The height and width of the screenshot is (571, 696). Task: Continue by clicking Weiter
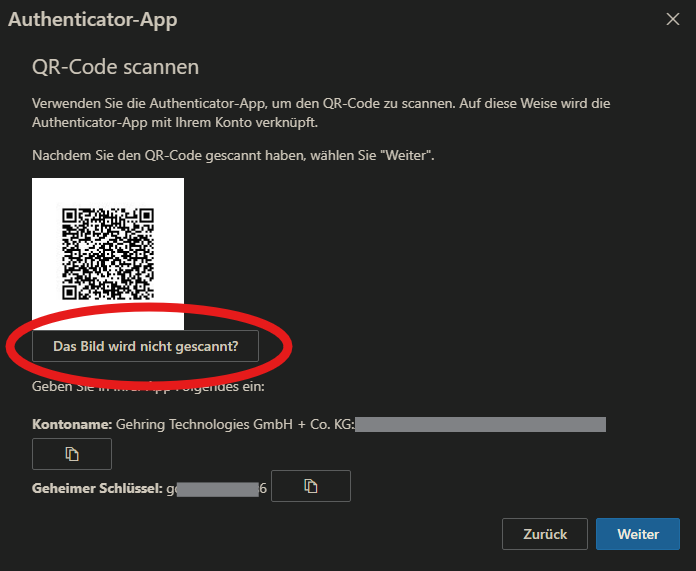pos(637,534)
